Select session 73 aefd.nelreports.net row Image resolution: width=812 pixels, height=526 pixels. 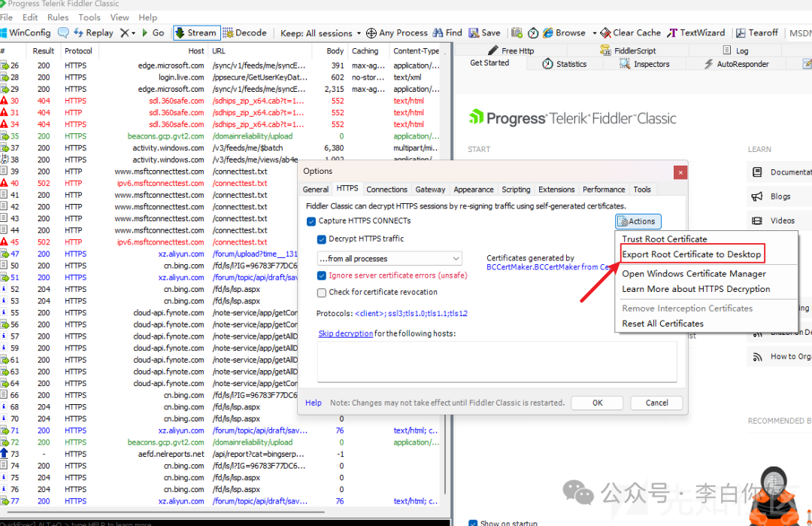click(x=220, y=454)
